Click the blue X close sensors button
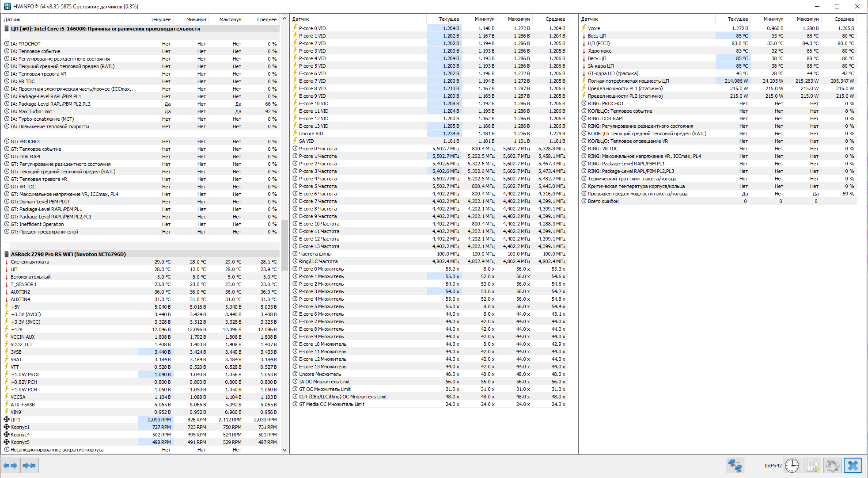 (853, 466)
